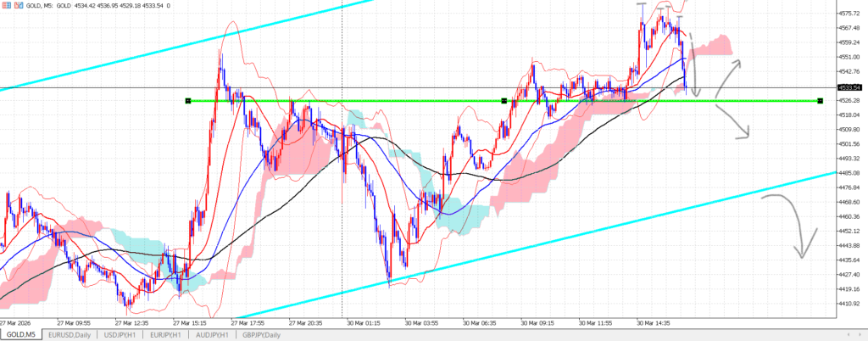This screenshot has height=341, width=868.
Task: Click the vertical dotted period separator line
Action: coord(342,212)
